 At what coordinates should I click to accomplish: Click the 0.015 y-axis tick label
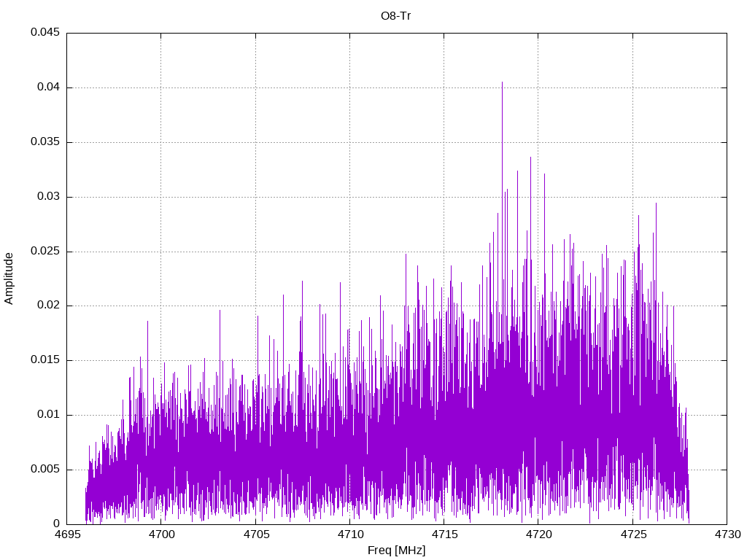point(45,360)
